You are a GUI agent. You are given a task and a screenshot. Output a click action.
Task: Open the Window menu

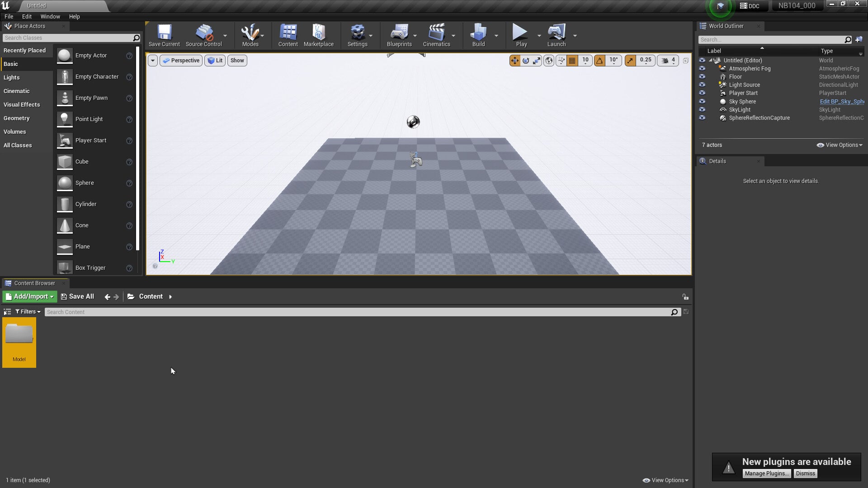pyautogui.click(x=50, y=17)
